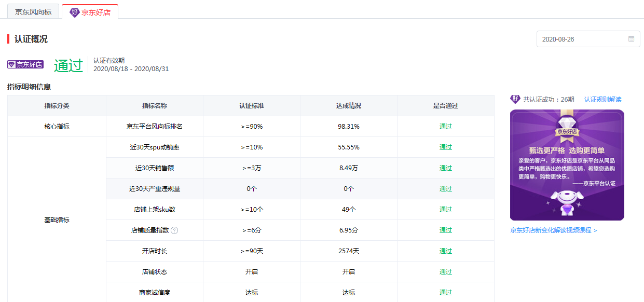
Task: Click the 近30天严重违规量 row name
Action: [x=154, y=189]
